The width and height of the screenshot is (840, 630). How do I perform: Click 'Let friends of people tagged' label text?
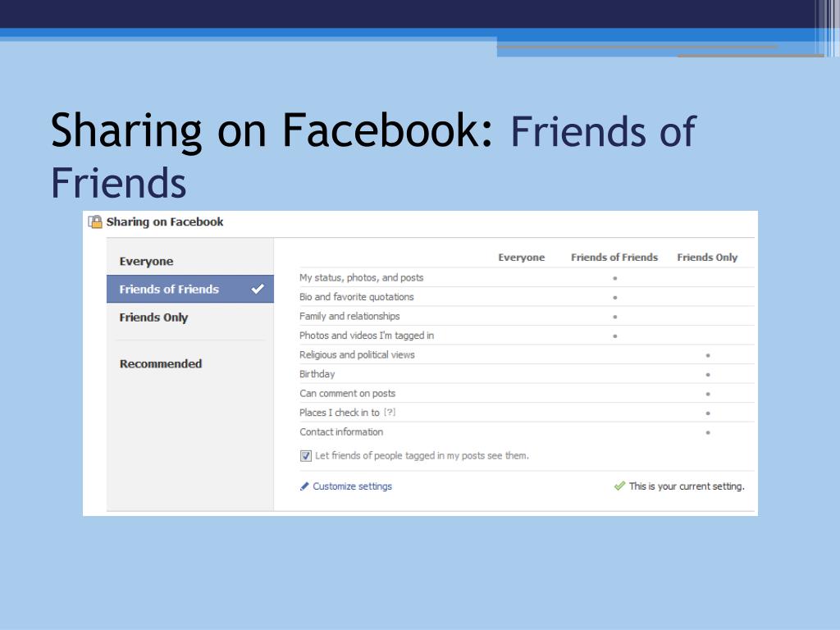(422, 456)
